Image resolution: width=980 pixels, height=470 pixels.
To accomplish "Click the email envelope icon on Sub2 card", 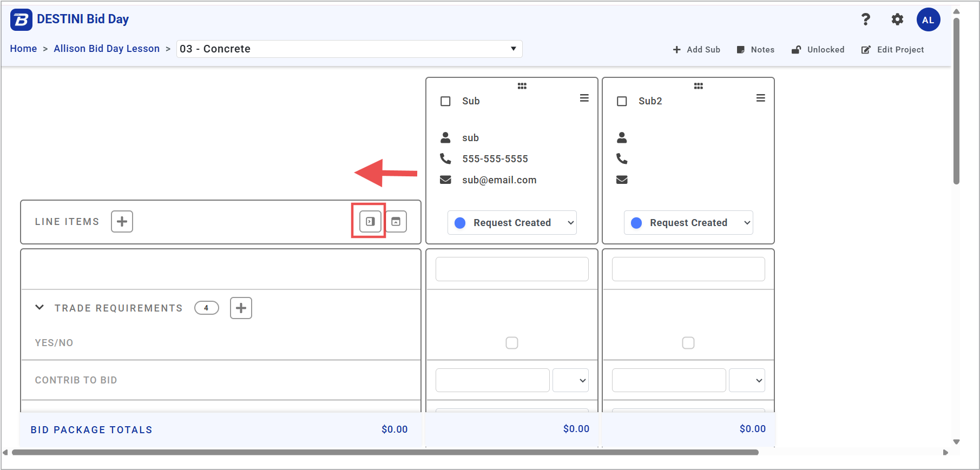I will pos(622,180).
